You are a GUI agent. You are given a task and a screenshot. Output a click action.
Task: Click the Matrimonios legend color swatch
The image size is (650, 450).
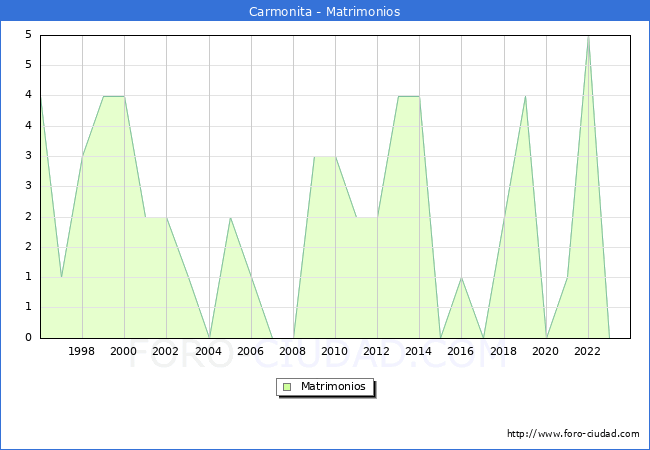287,387
